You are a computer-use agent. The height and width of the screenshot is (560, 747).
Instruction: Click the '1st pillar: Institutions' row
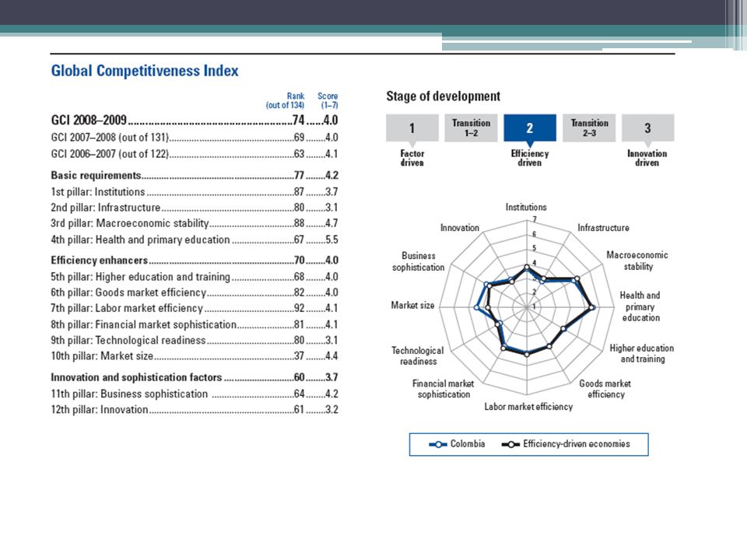pyautogui.click(x=195, y=192)
